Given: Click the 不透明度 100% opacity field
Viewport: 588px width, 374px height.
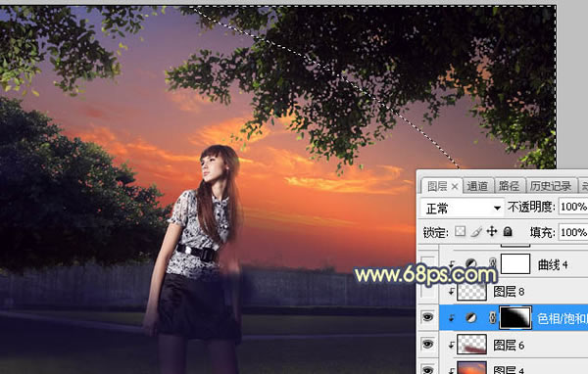Looking at the screenshot, I should [573, 207].
